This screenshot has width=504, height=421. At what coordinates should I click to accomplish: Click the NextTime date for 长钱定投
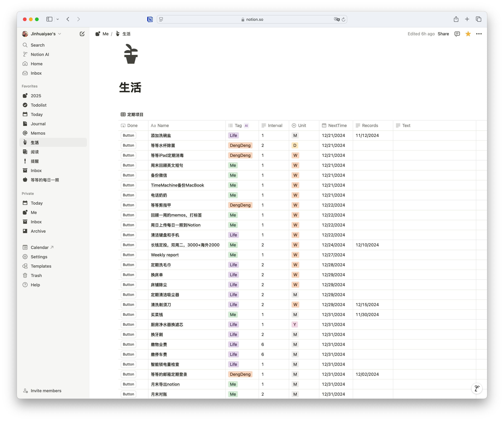tap(333, 245)
